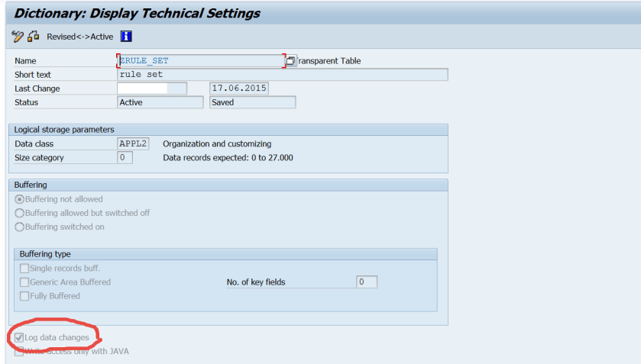
Task: Check the Single records buff. checkbox
Action: (25, 269)
